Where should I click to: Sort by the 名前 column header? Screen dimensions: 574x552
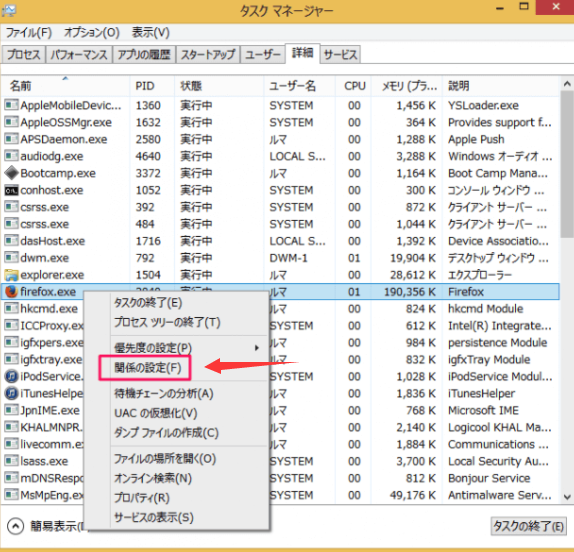coord(66,86)
